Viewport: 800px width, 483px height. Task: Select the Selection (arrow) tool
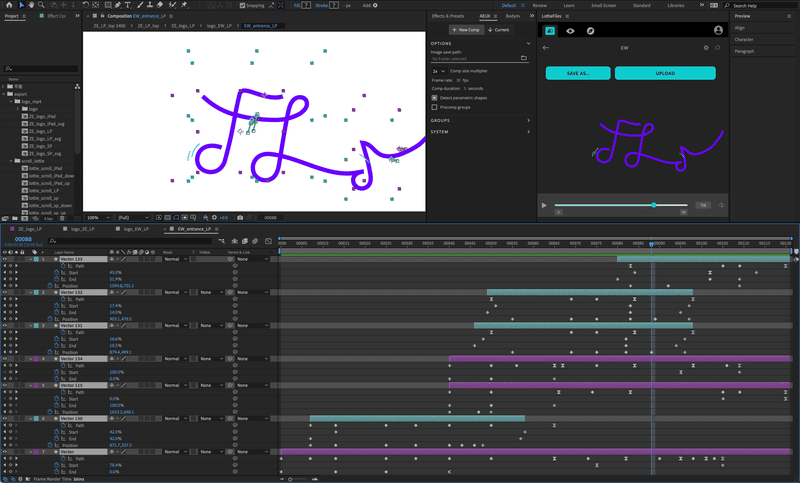click(x=21, y=5)
